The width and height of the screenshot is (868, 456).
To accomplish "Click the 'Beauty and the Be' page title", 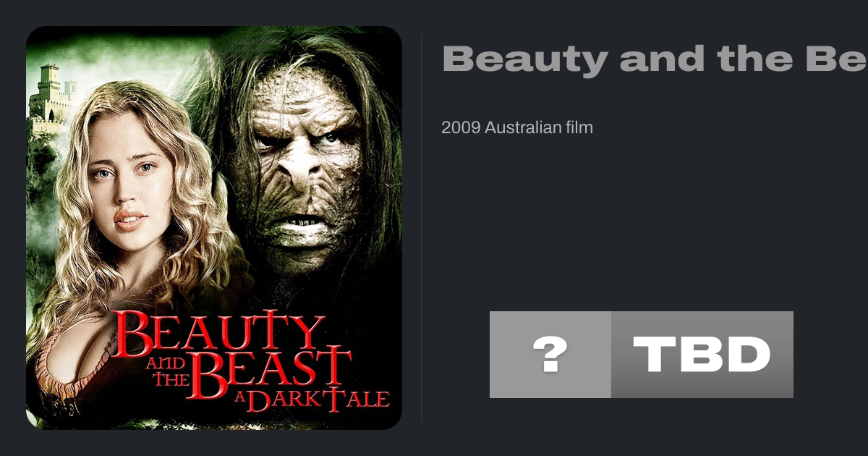I will (655, 59).
